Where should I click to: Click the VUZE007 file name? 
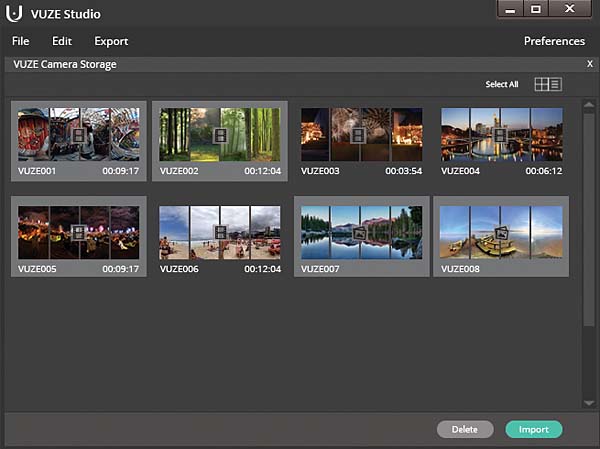click(320, 269)
